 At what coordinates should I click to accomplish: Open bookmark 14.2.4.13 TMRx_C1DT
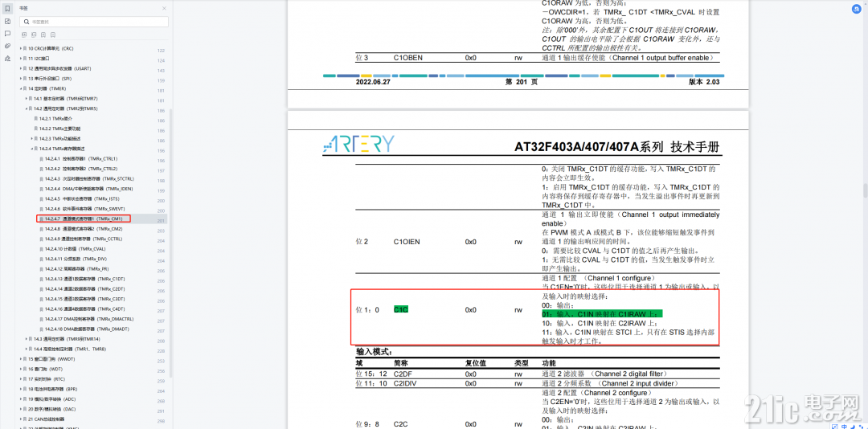(x=85, y=279)
